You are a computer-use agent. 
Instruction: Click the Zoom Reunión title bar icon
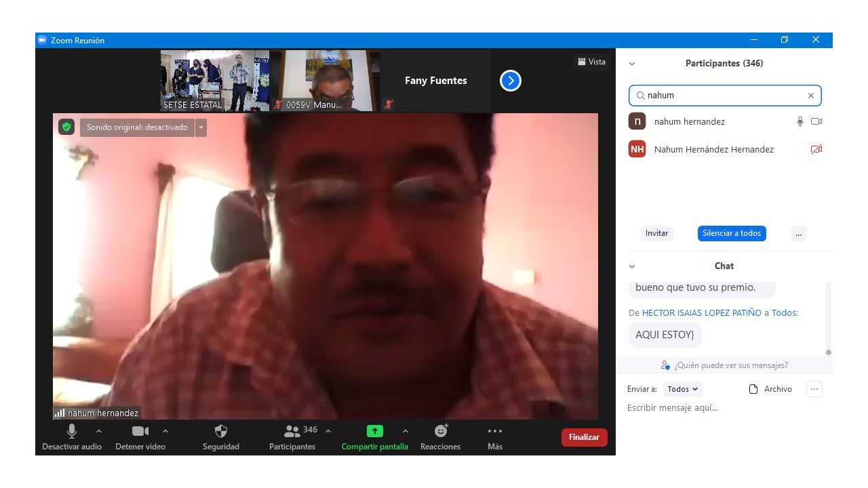point(42,40)
